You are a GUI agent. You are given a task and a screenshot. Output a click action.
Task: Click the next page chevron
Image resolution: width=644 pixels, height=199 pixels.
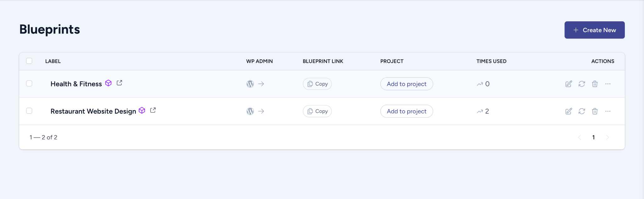pyautogui.click(x=607, y=137)
